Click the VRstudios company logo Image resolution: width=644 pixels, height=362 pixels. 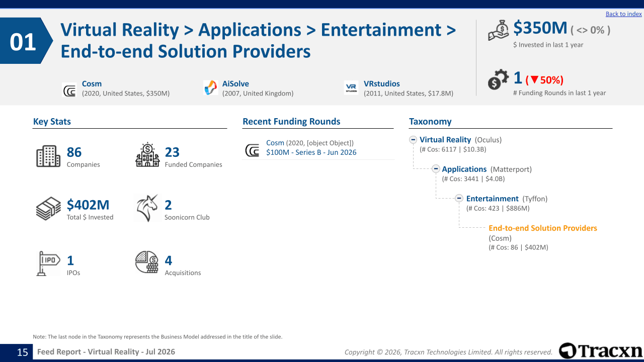click(351, 88)
